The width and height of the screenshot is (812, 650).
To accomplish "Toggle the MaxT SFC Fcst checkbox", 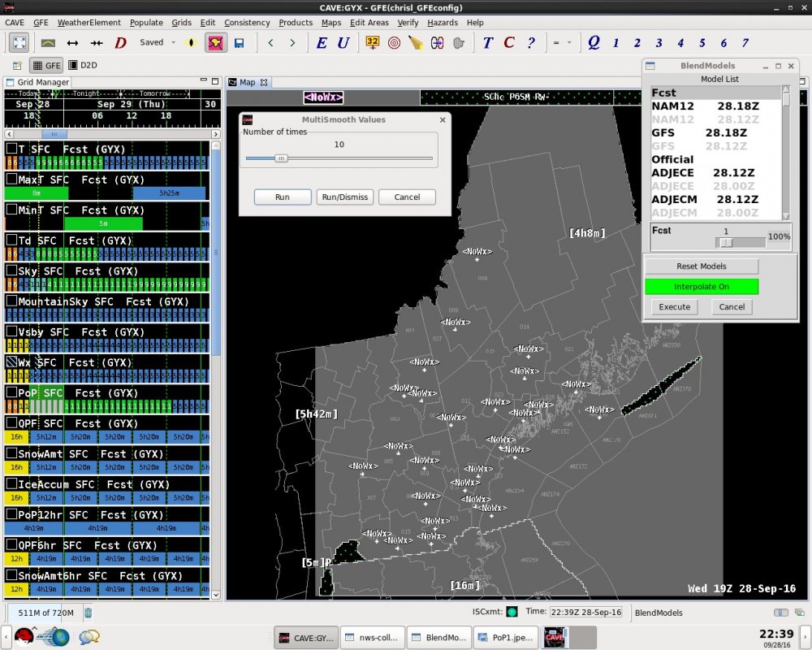I will (x=11, y=180).
